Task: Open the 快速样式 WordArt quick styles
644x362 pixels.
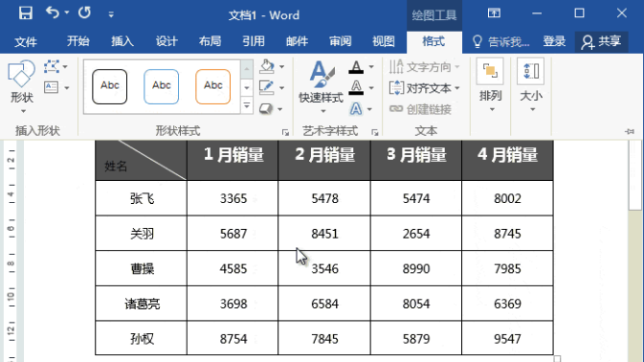Action: point(321,87)
